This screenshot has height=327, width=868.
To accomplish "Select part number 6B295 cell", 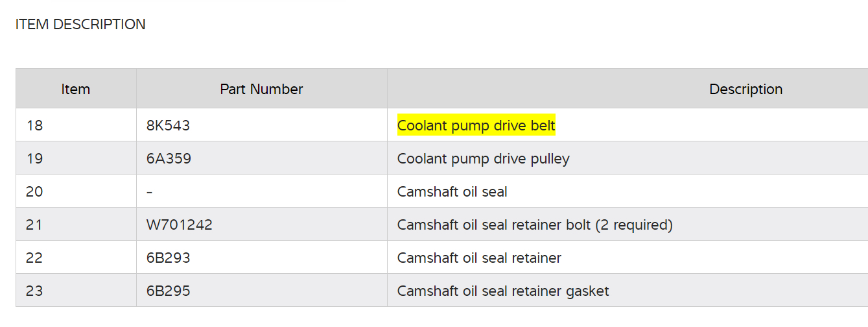I will click(x=169, y=291).
